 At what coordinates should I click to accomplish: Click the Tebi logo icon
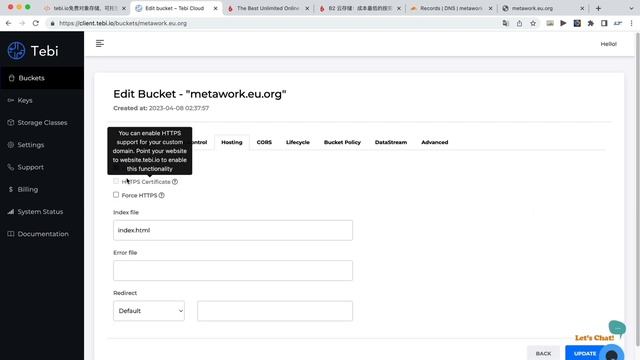16,51
